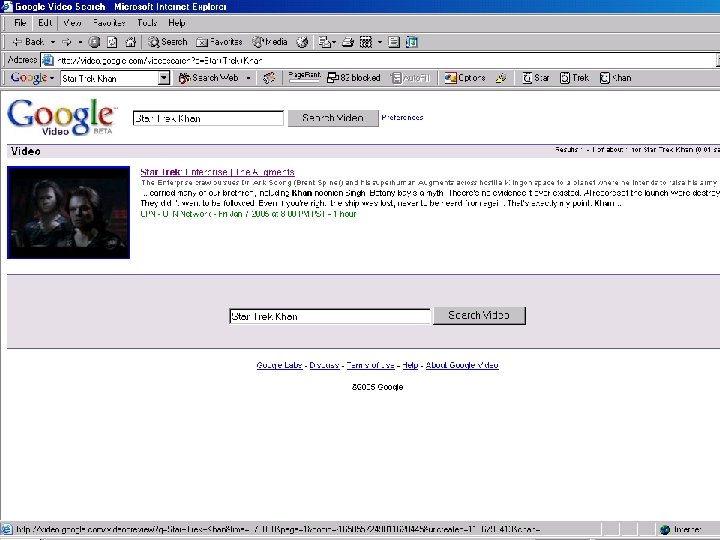Open the Tools menu
This screenshot has width=720, height=540.
[147, 23]
